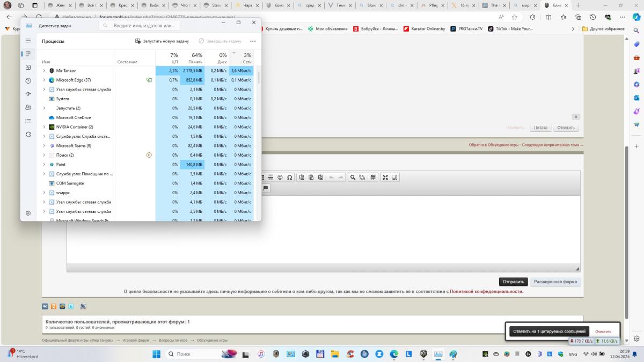Open Обсуждение игры breadcrumb link

click(212, 340)
